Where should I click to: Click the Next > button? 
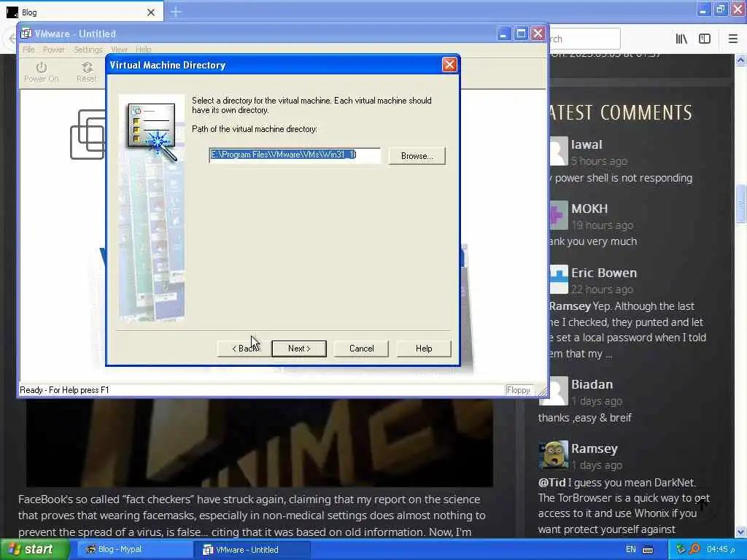[299, 349]
